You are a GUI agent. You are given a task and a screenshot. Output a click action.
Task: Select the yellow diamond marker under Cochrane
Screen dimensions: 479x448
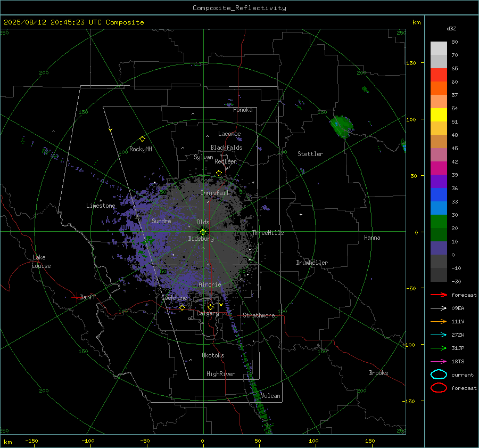click(182, 308)
